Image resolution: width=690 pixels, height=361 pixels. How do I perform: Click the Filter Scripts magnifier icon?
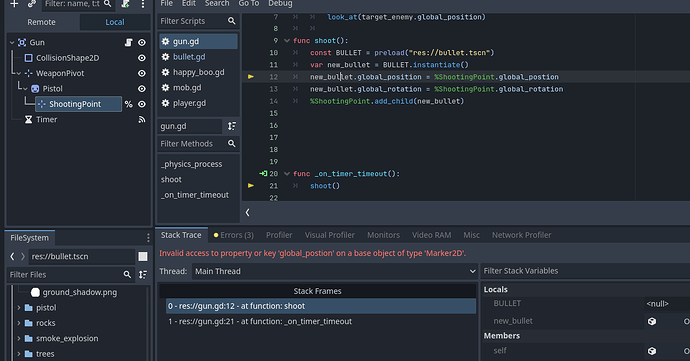coord(231,21)
